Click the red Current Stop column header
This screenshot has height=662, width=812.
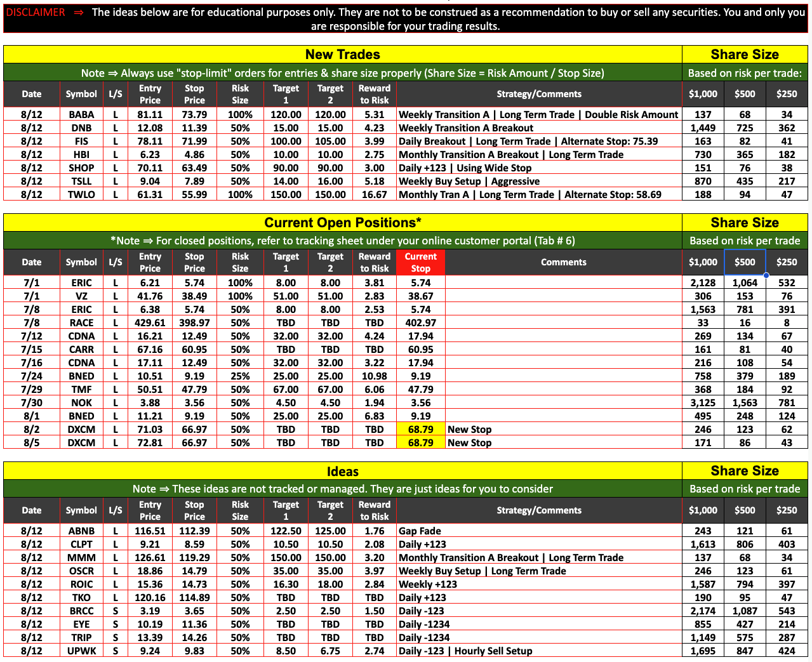pos(420,262)
